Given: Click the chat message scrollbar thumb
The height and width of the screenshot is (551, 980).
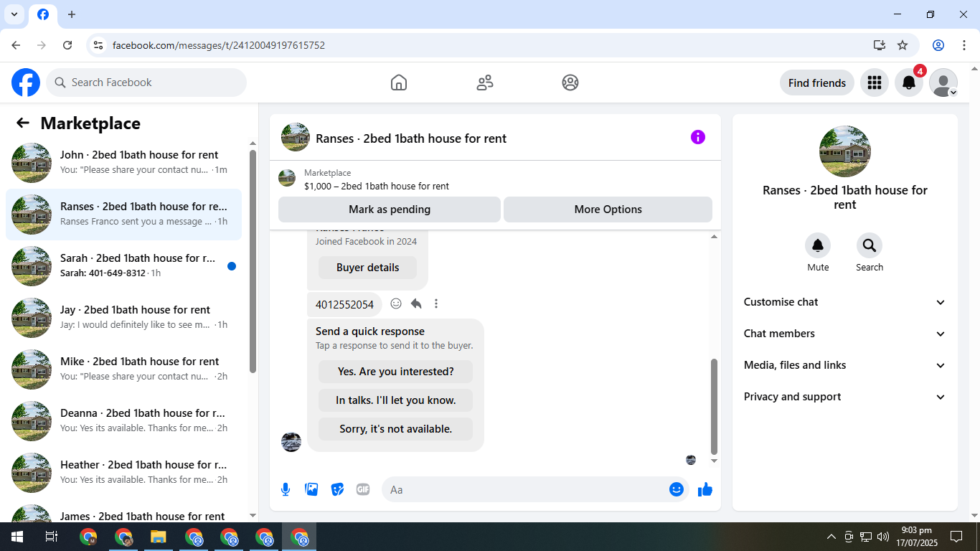Looking at the screenshot, I should [714, 405].
